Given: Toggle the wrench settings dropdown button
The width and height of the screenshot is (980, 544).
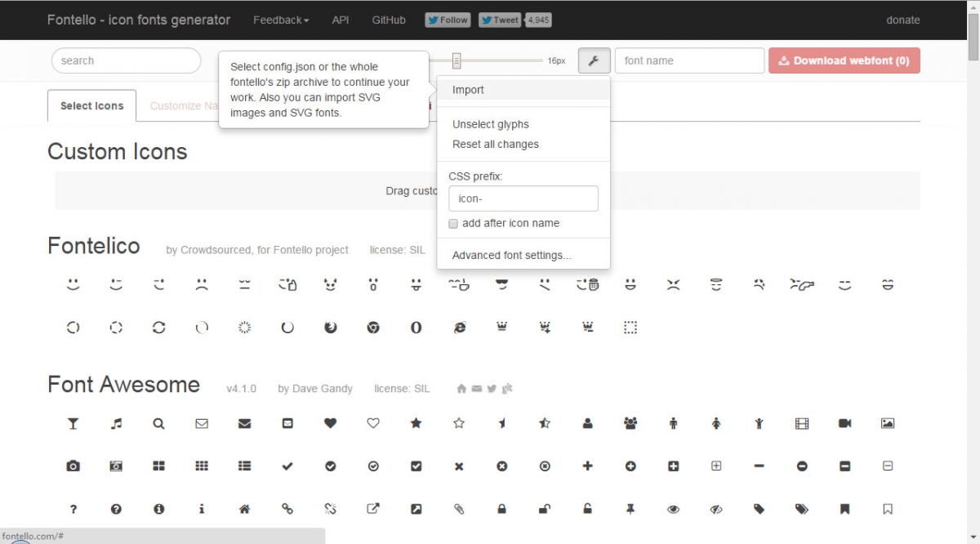Looking at the screenshot, I should 595,60.
